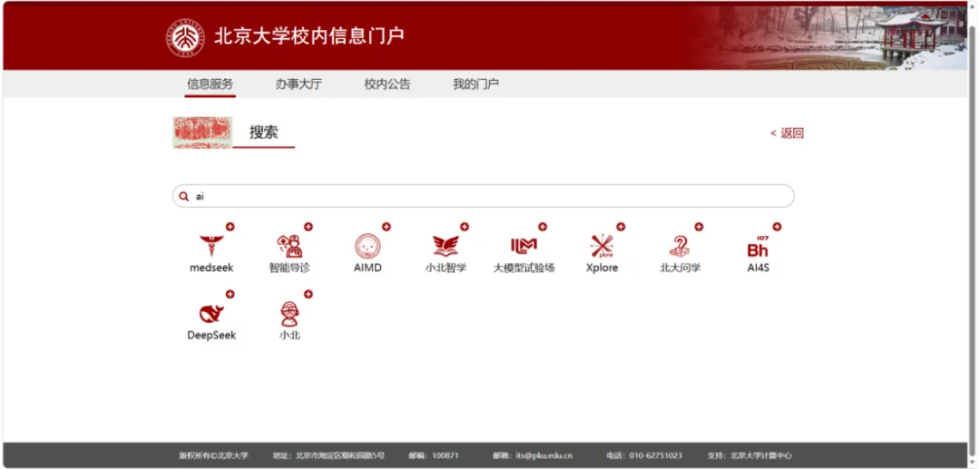Screen dimensions: 980x469
Task: Open the 校内公告 tab
Action: [x=387, y=83]
